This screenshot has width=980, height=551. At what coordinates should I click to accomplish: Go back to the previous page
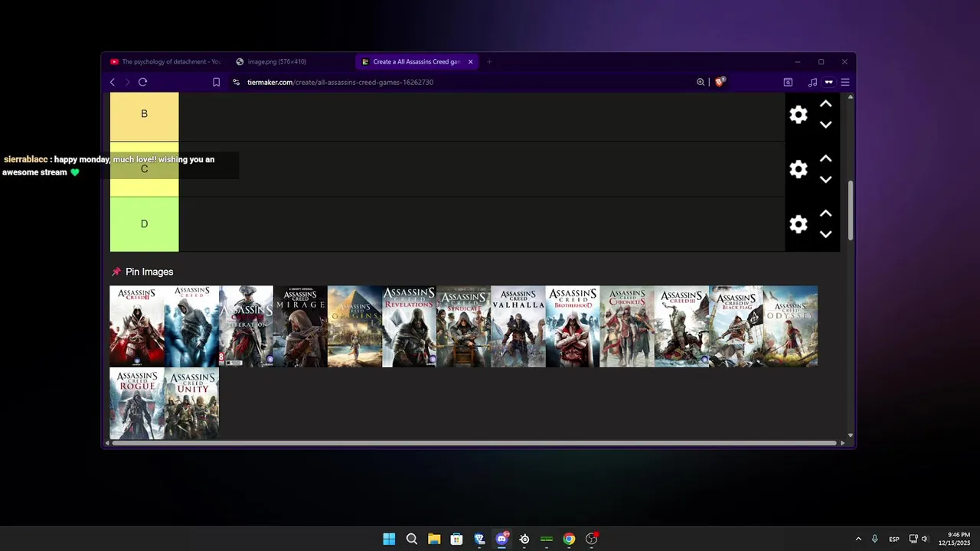click(x=113, y=82)
